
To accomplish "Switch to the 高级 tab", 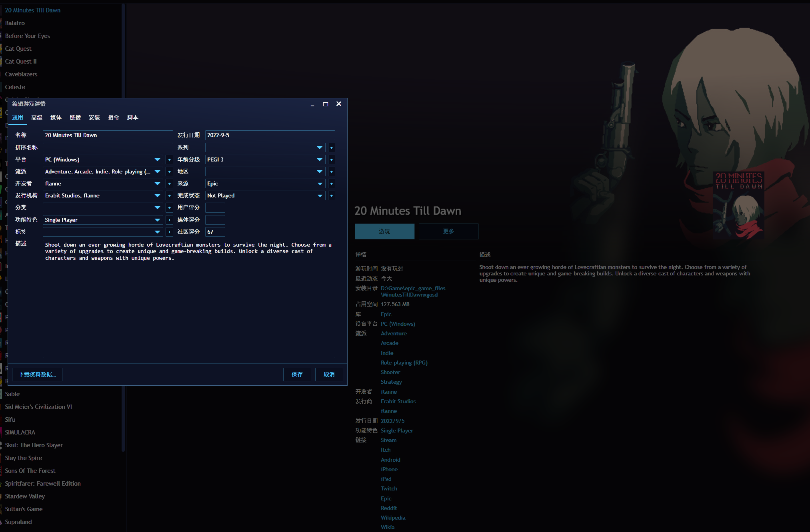I will pyautogui.click(x=37, y=117).
